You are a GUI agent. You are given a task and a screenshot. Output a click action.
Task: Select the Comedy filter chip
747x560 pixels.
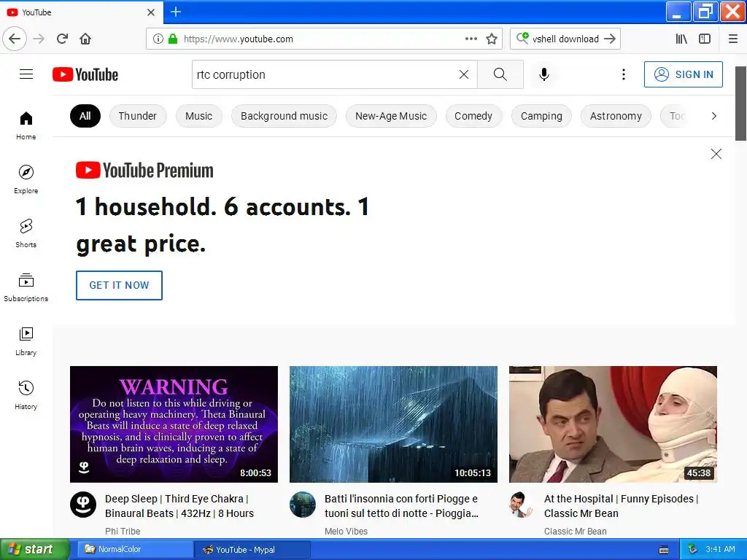pyautogui.click(x=473, y=116)
